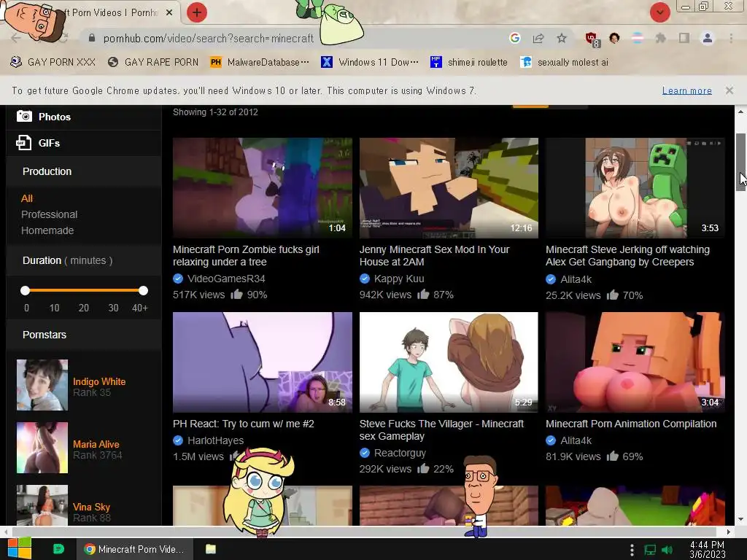This screenshot has width=747, height=560.
Task: Open the uBlock extension icon showing 8
Action: (x=592, y=39)
